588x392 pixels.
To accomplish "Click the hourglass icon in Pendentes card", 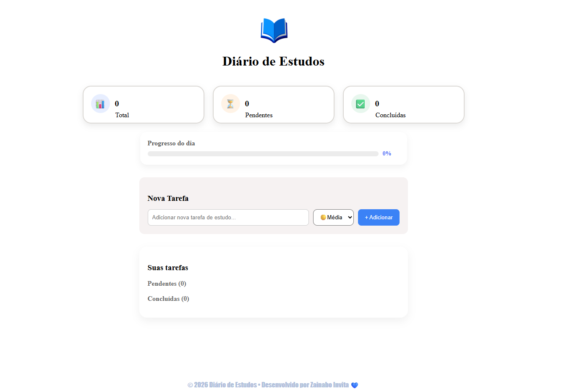I will click(230, 104).
